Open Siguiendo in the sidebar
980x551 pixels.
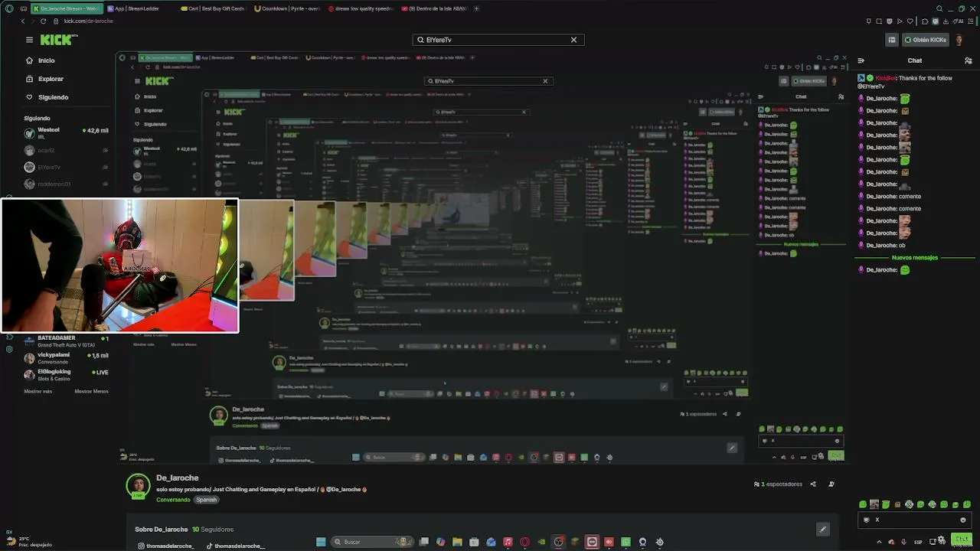[x=53, y=97]
